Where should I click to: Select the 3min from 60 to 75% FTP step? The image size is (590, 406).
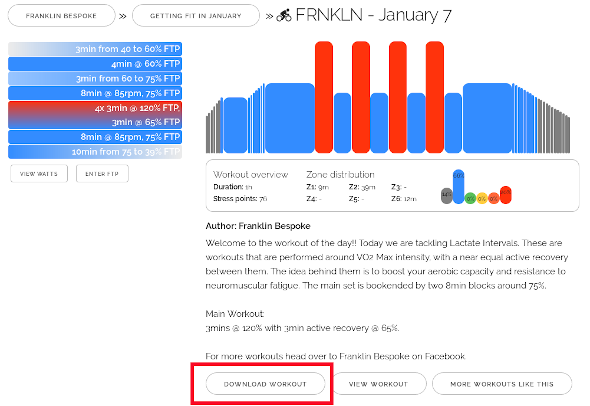(x=95, y=78)
